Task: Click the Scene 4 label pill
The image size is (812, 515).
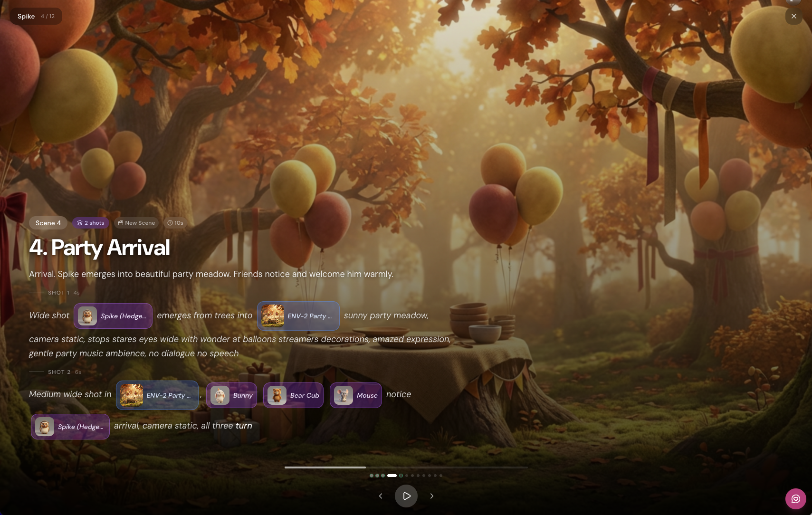Action: (48, 223)
